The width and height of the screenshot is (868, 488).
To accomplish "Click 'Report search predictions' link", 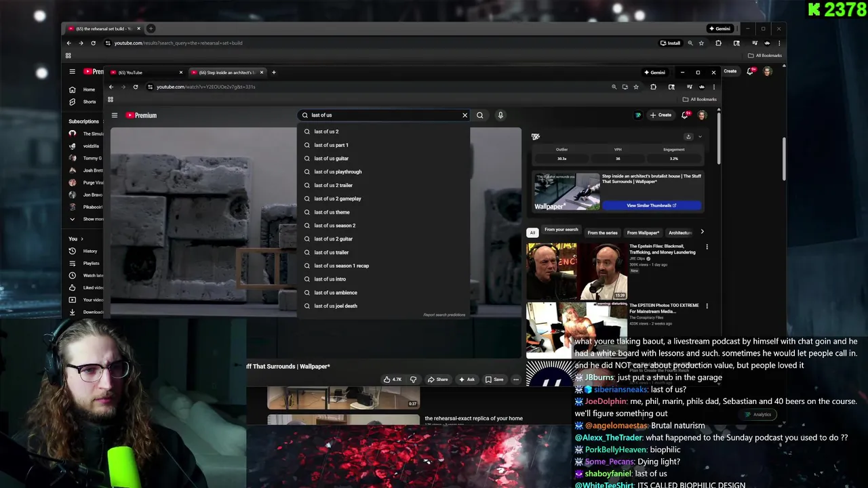I will (444, 315).
